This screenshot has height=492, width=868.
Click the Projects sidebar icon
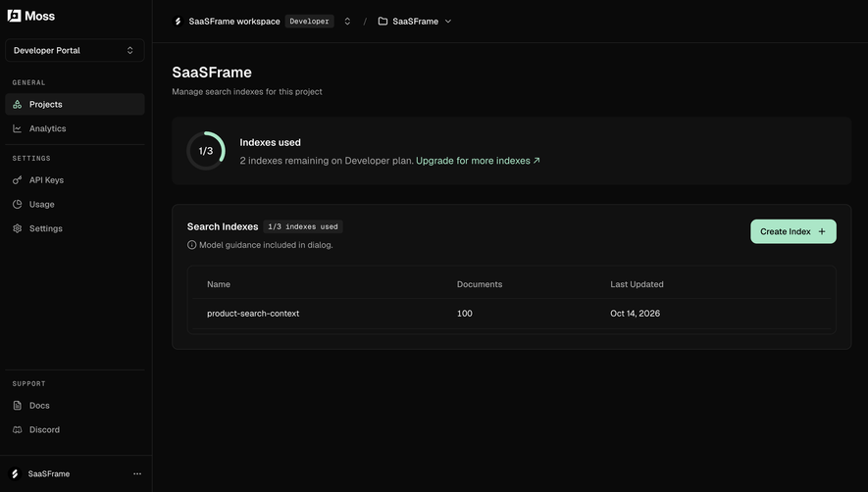[x=17, y=104]
